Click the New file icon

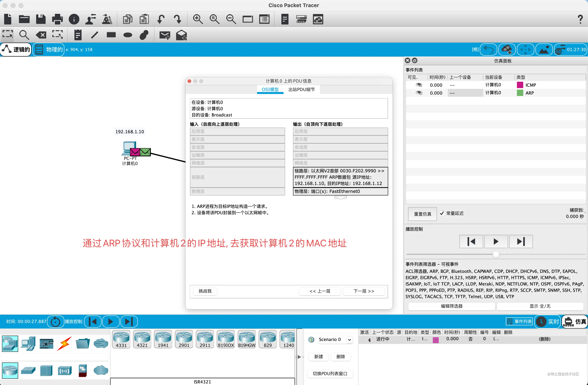[8, 19]
